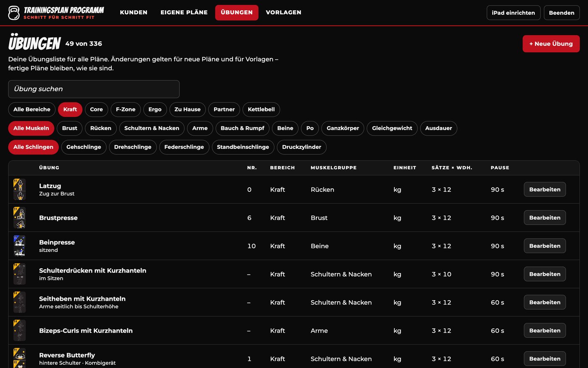Screen dimensions: 588x368
Task: Filter by Gleichgewicht
Action: click(x=392, y=128)
